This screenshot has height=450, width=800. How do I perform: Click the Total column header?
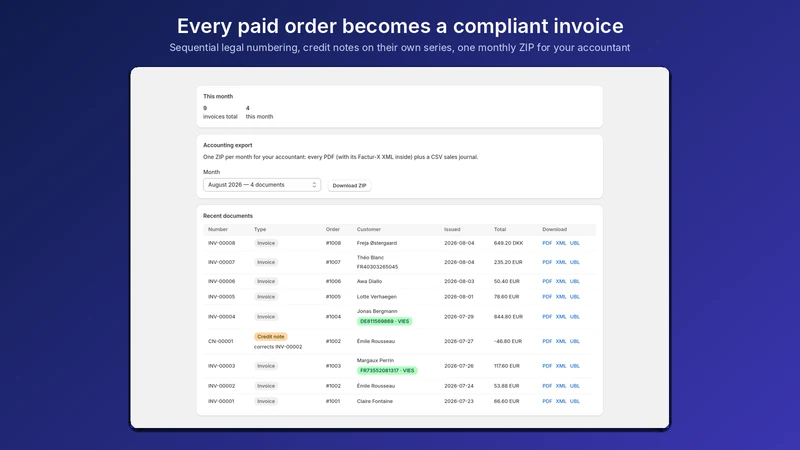[500, 230]
